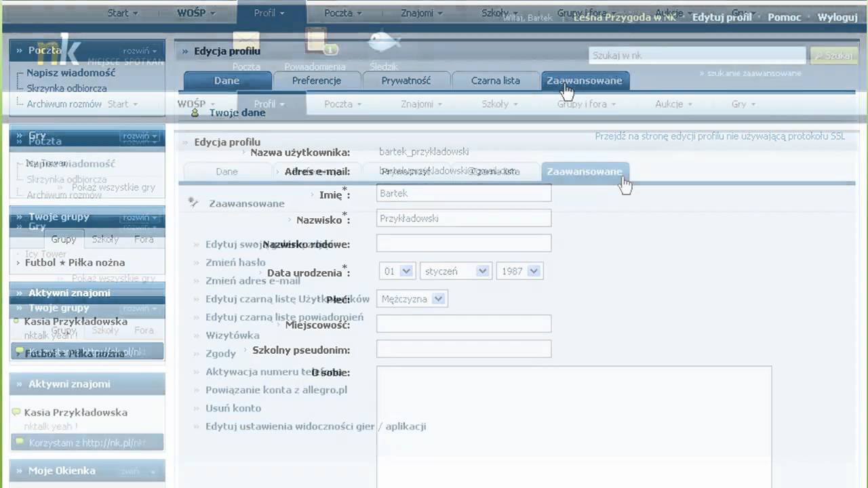Open the szukanie zaawansowane link
The image size is (868, 488).
754,73
